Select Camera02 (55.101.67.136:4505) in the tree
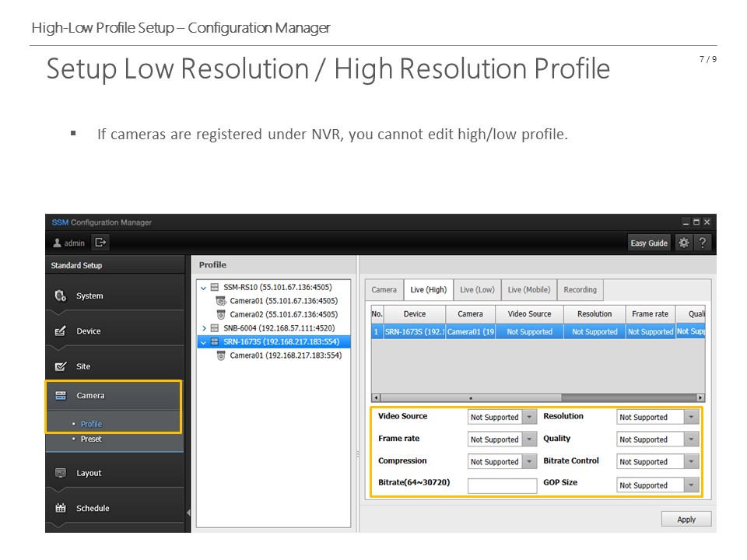The image size is (747, 560). click(283, 314)
